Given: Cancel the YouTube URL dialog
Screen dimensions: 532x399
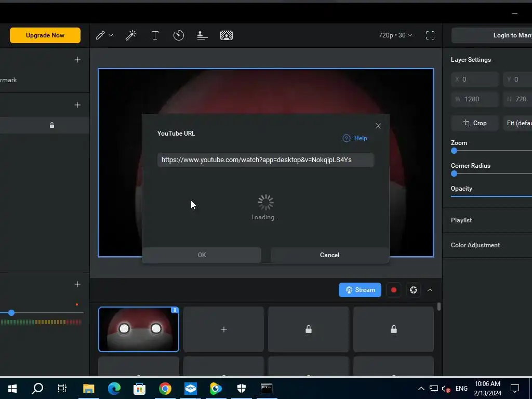Looking at the screenshot, I should [x=329, y=255].
